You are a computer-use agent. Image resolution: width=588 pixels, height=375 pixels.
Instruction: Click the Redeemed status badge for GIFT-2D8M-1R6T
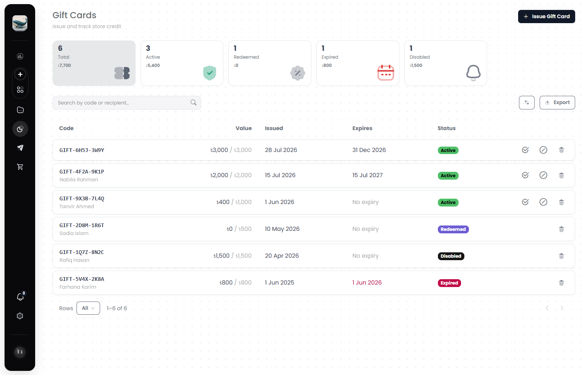[453, 229]
